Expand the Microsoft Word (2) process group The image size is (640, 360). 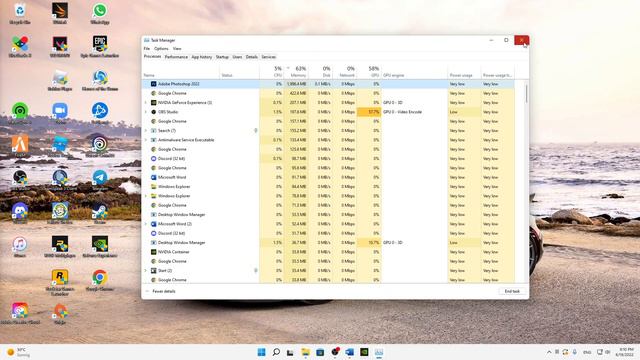(x=146, y=224)
